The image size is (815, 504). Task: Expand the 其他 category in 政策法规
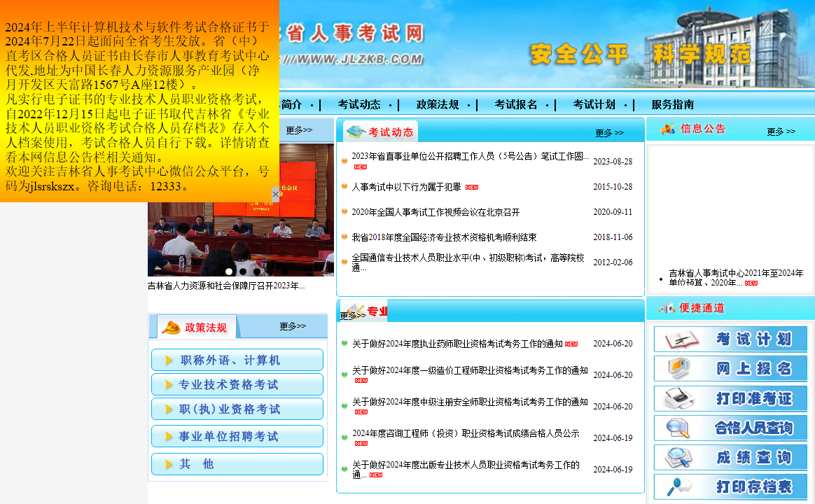tap(237, 463)
